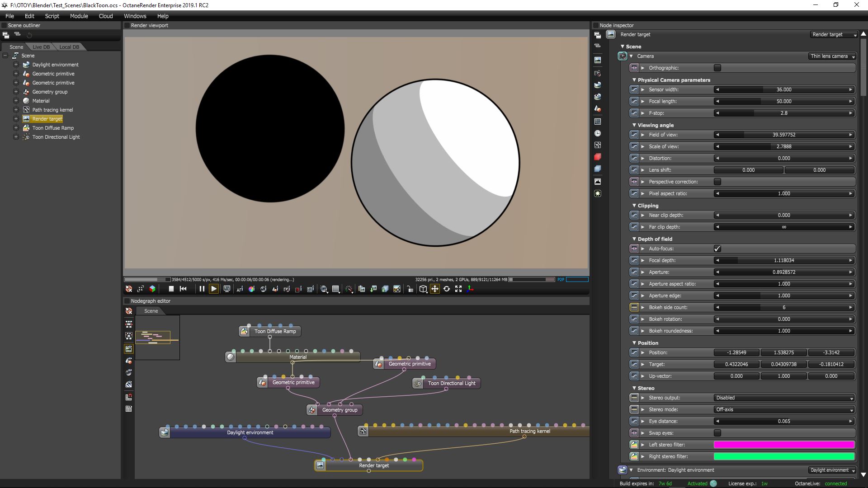Click the Render target node in the nodegraph

click(373, 465)
